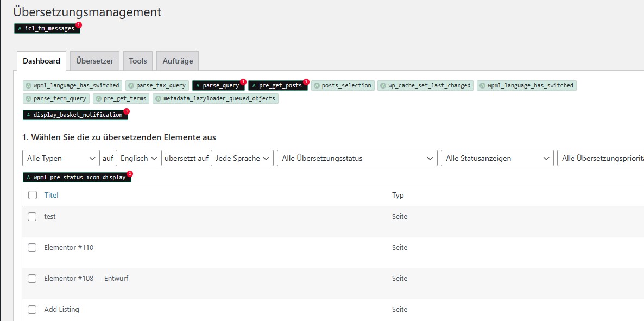Click the A icon on wp_cache_set_last_changed tag
This screenshot has height=321, width=644.
click(x=383, y=85)
